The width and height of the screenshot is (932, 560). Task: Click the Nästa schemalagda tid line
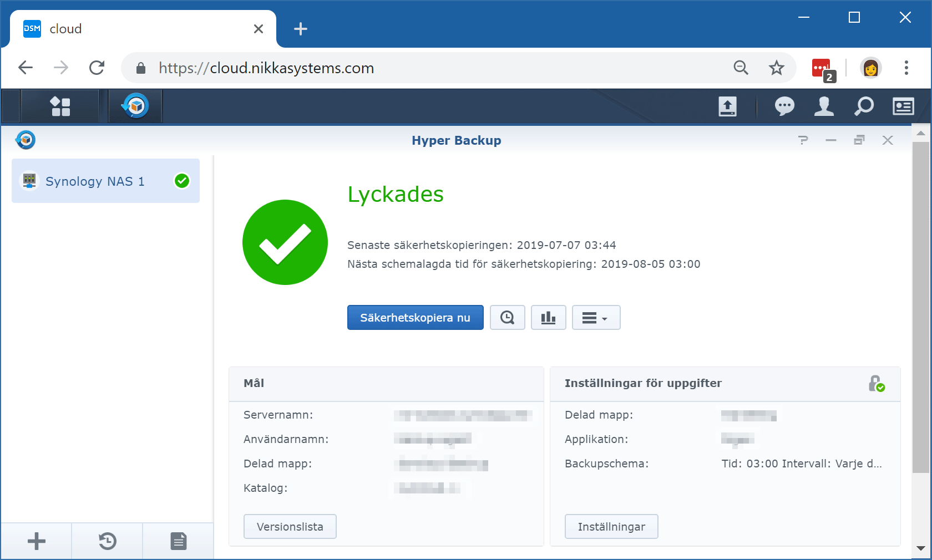524,264
